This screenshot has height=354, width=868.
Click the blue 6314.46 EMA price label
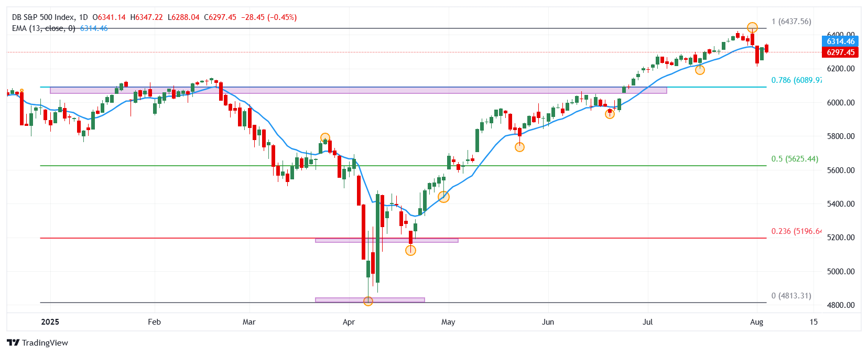tap(840, 41)
